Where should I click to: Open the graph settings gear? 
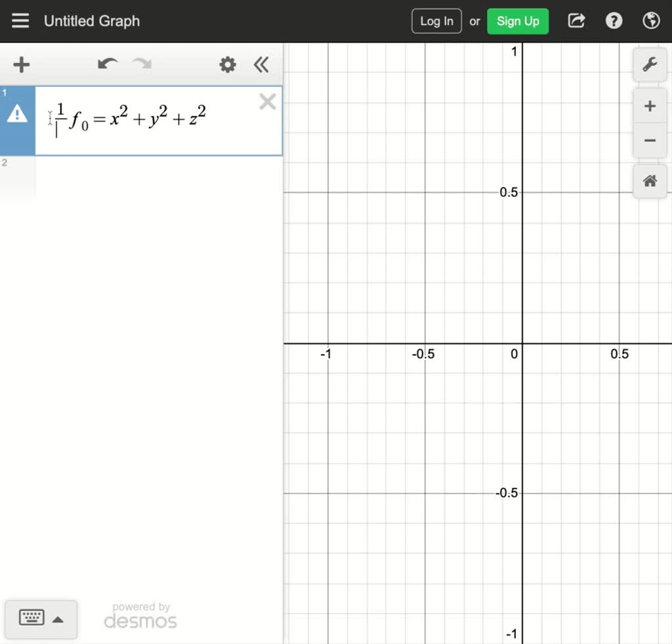pyautogui.click(x=227, y=64)
